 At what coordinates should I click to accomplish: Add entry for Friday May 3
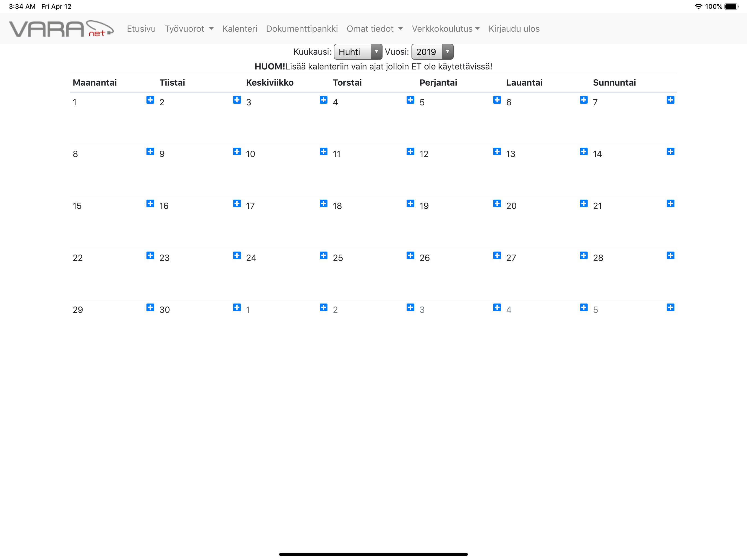click(497, 307)
